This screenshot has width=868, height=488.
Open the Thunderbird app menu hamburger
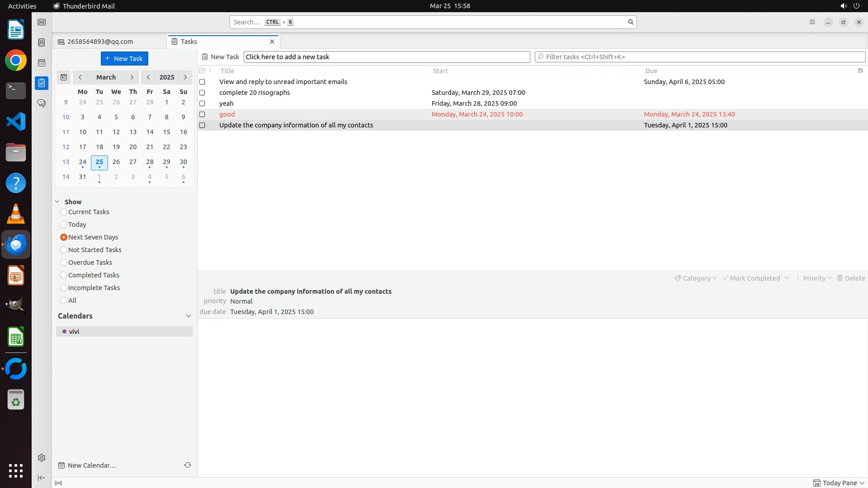[x=812, y=22]
